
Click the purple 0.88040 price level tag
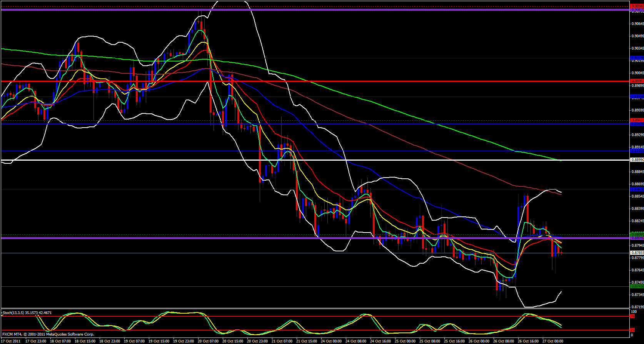pyautogui.click(x=637, y=238)
